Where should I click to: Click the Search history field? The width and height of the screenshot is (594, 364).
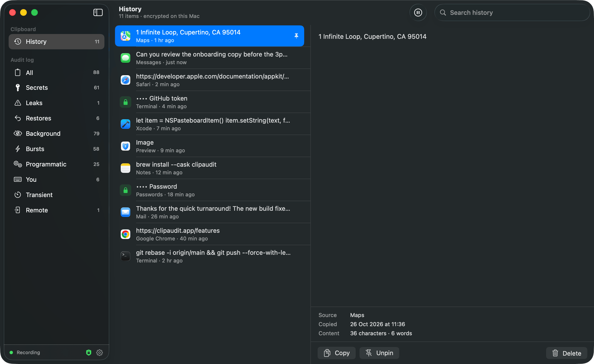pos(512,12)
